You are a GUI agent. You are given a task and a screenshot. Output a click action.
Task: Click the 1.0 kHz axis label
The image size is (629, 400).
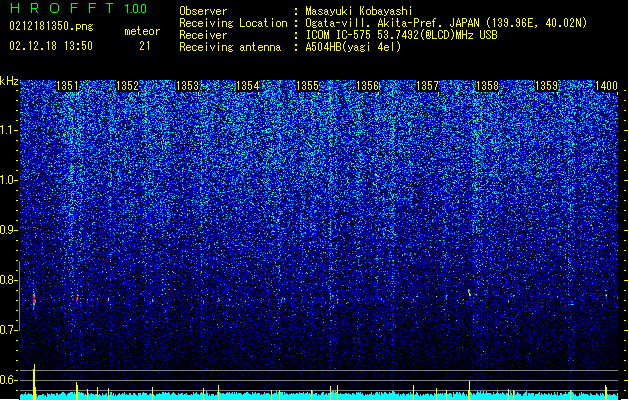pos(8,180)
